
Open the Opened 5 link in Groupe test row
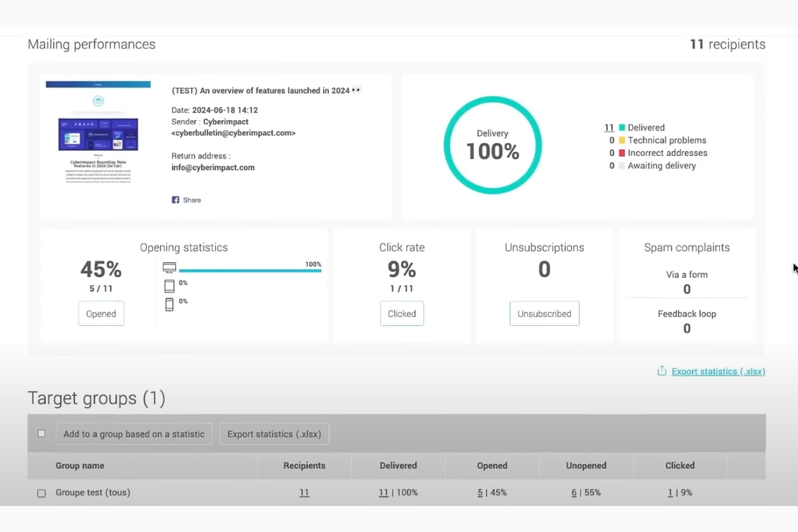pos(480,493)
